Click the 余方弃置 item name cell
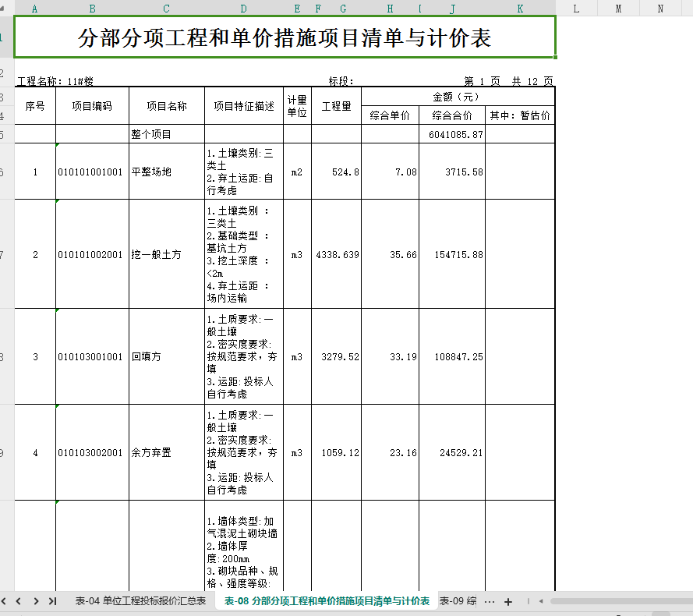Image resolution: width=693 pixels, height=616 pixels. point(167,452)
